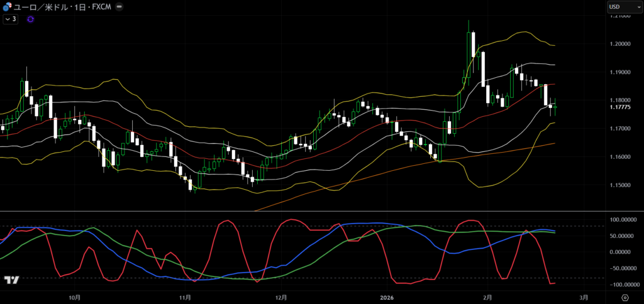Image resolution: width=644 pixels, height=304 pixels.
Task: Open chart settings gear at bottom right
Action: pyautogui.click(x=625, y=297)
